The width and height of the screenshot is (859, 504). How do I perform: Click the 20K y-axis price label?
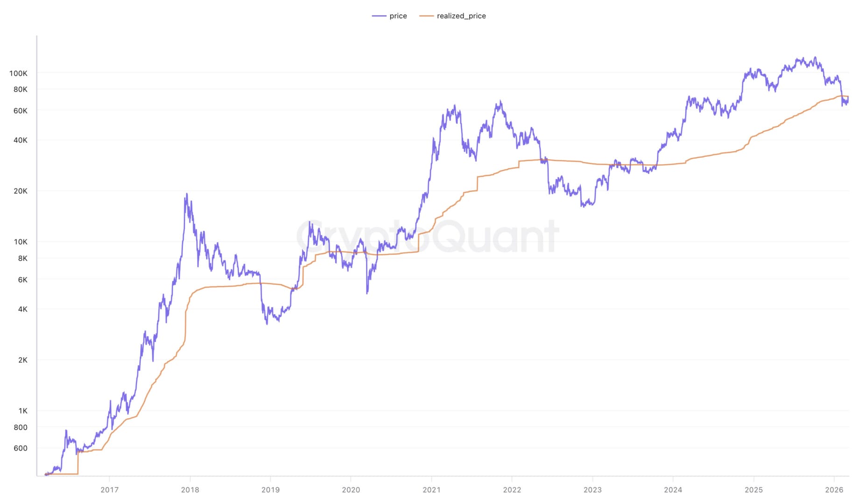21,191
